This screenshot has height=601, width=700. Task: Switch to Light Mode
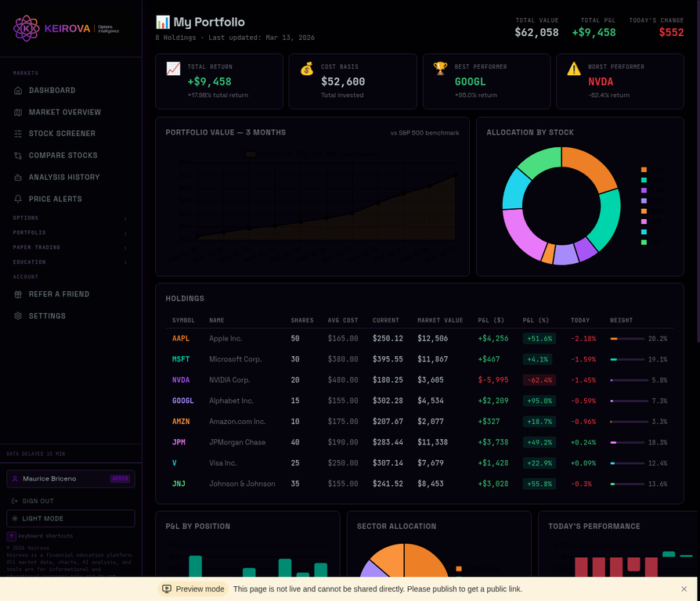pyautogui.click(x=70, y=519)
